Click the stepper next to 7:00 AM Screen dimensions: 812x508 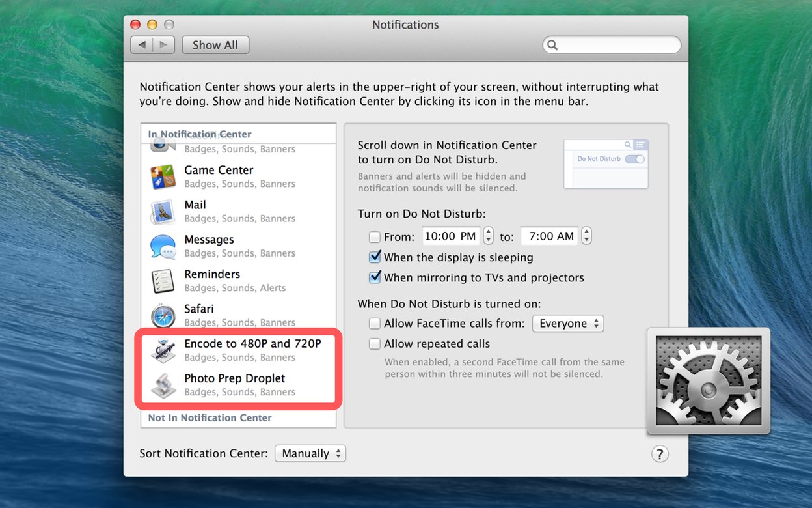pyautogui.click(x=586, y=236)
